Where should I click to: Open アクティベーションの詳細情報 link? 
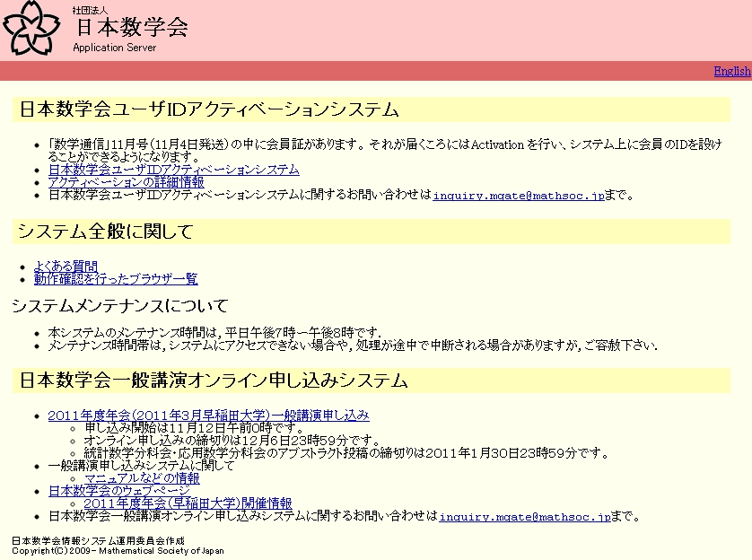(125, 182)
